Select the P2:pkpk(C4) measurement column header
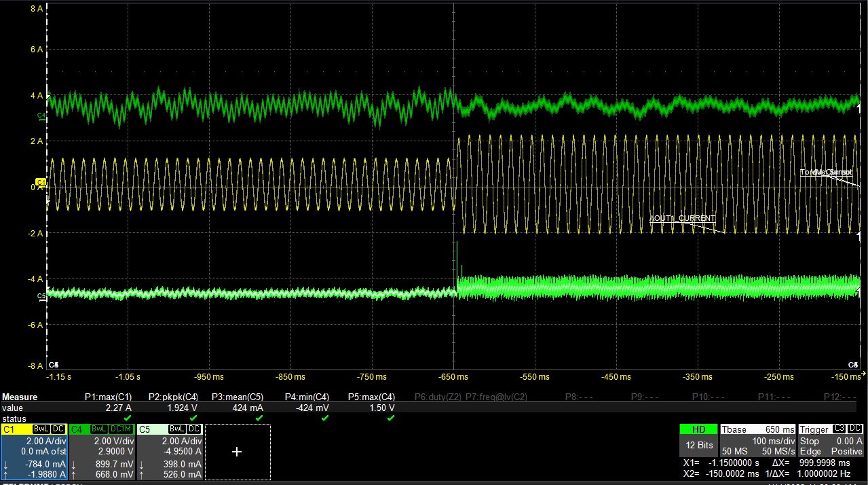The width and height of the screenshot is (868, 485). point(174,397)
